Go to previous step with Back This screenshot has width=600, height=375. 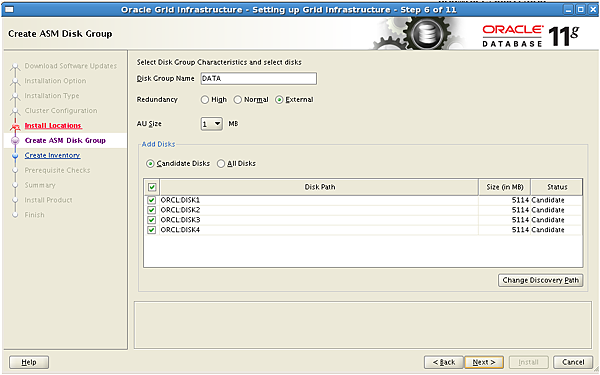[444, 362]
